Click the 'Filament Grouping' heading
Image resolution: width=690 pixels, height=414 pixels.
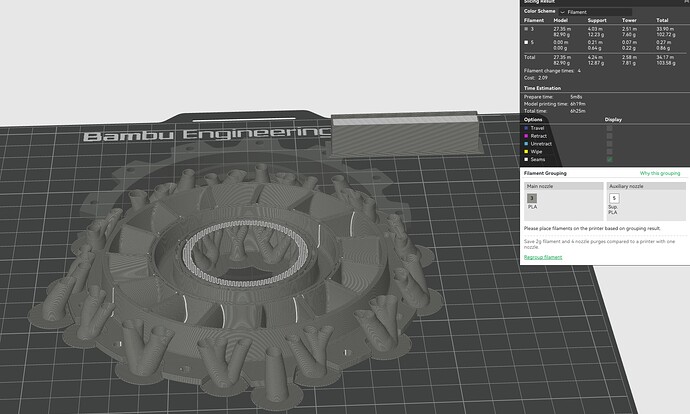545,173
